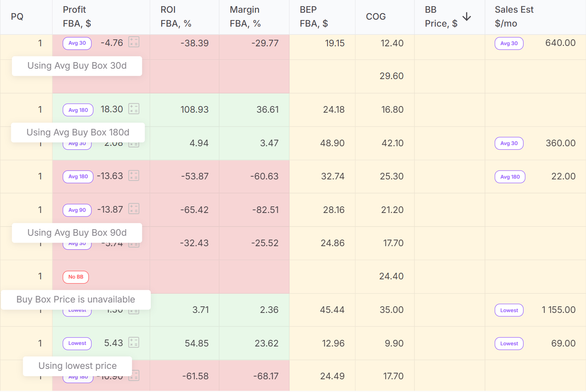Click the Avg 180 badge beside 22.00 sales estimate
Image resolution: width=586 pixels, height=392 pixels.
(510, 177)
